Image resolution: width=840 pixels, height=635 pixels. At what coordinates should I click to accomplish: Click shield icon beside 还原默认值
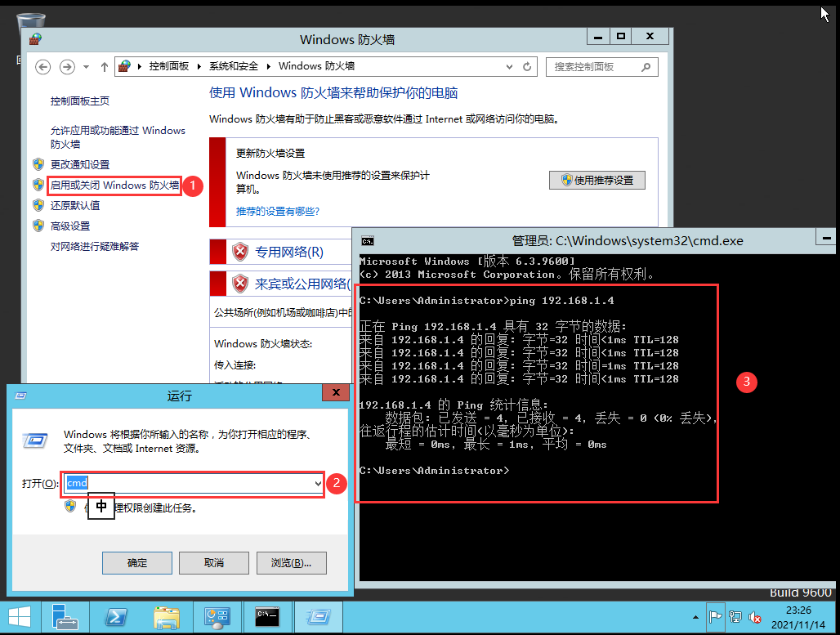tap(38, 205)
